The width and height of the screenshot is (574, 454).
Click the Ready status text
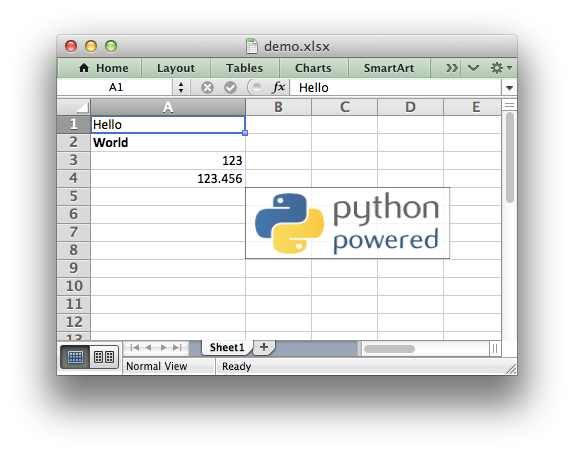[236, 366]
